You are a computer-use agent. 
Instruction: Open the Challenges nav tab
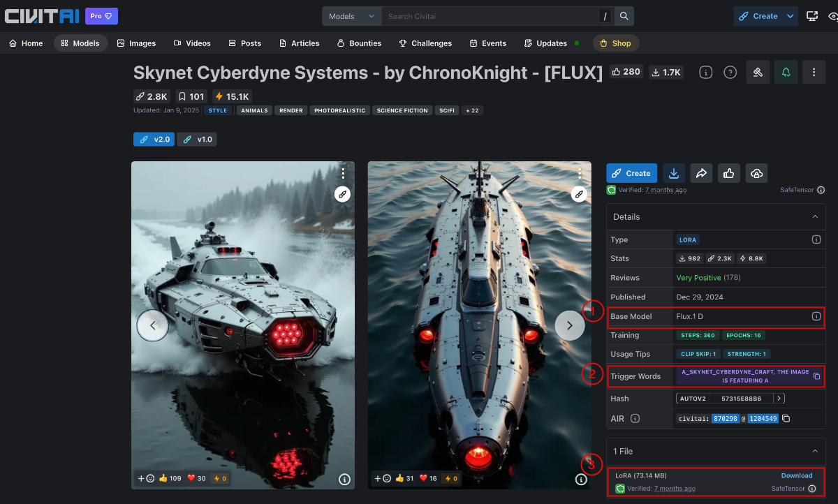pyautogui.click(x=425, y=43)
